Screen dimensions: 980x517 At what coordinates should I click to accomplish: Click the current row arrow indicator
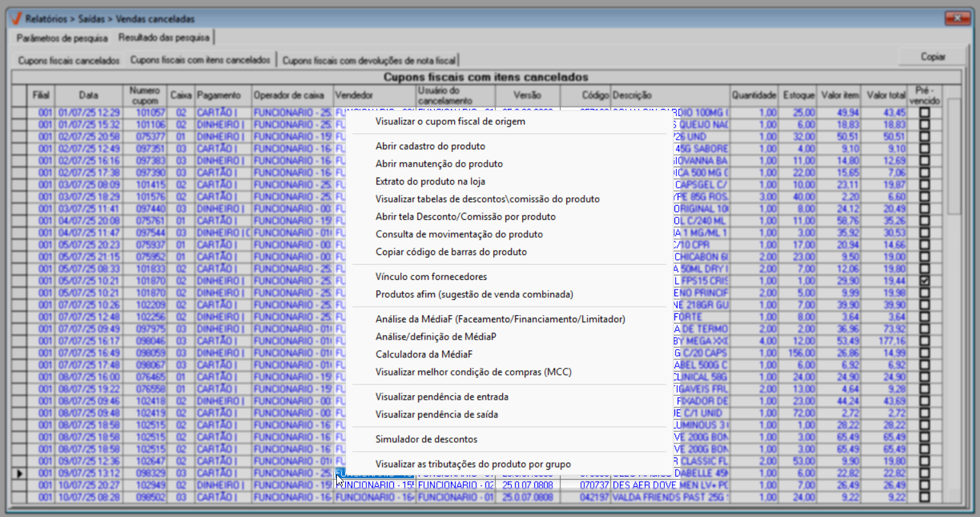(x=20, y=473)
